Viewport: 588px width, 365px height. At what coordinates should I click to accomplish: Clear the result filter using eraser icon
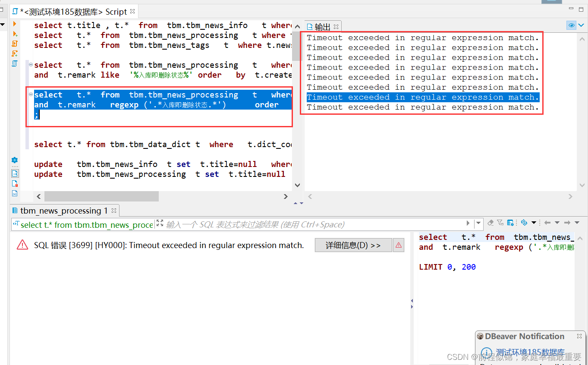coord(491,223)
